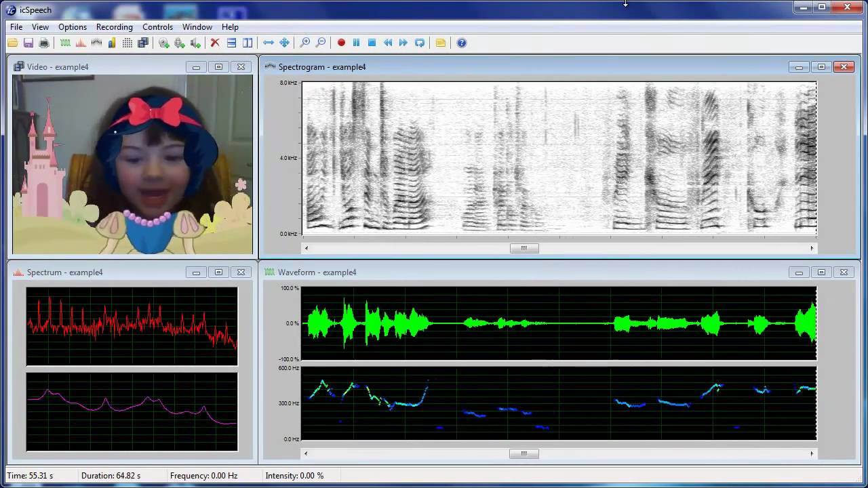The width and height of the screenshot is (868, 488).
Task: Click the red X delete toolbar icon
Action: 215,43
